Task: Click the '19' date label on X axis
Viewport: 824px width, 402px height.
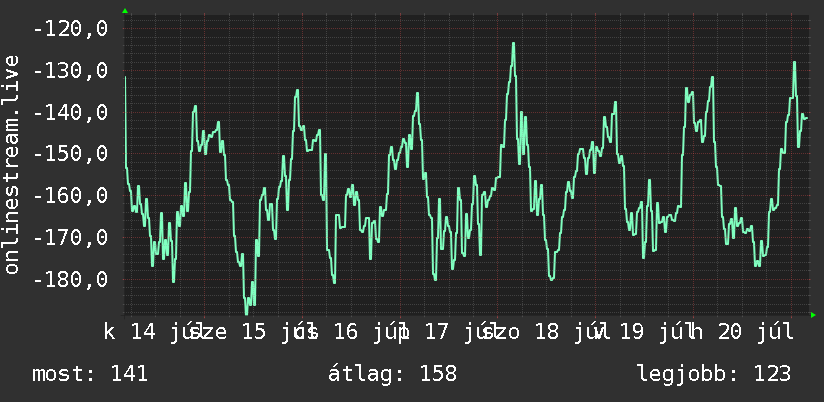Action: coord(632,332)
